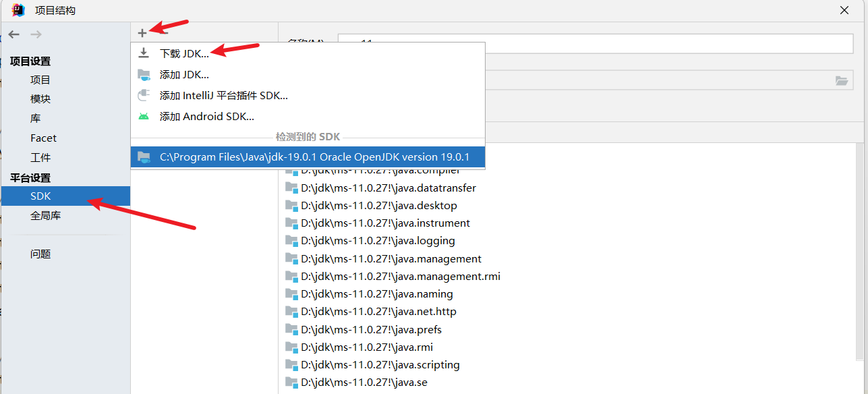Select detected jdk-19.0.1 Oracle OpenJDK entry
The height and width of the screenshot is (394, 868).
[x=308, y=157]
